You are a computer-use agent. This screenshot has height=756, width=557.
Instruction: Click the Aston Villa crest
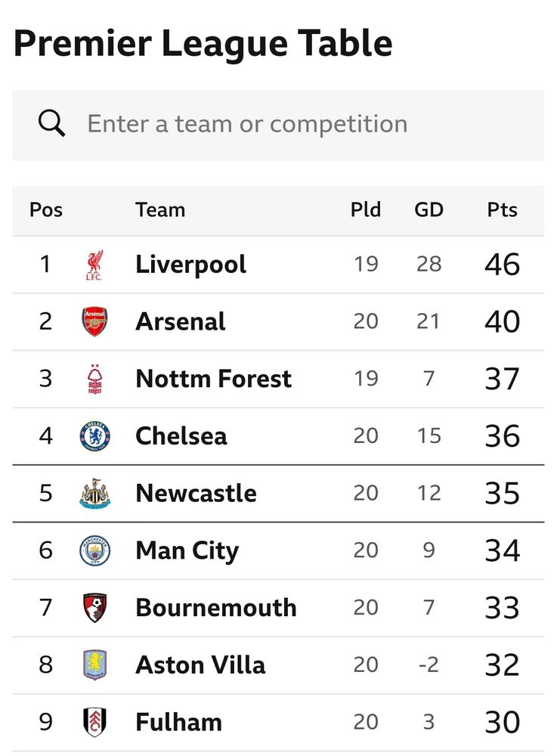coord(95,665)
